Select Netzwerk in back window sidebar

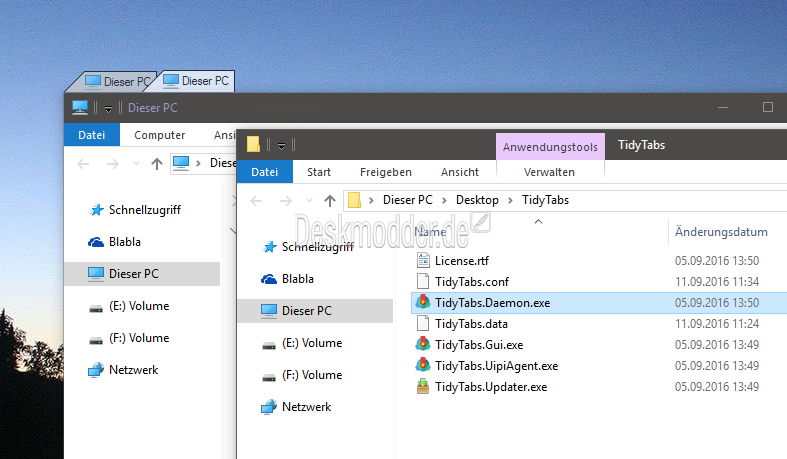(x=134, y=370)
